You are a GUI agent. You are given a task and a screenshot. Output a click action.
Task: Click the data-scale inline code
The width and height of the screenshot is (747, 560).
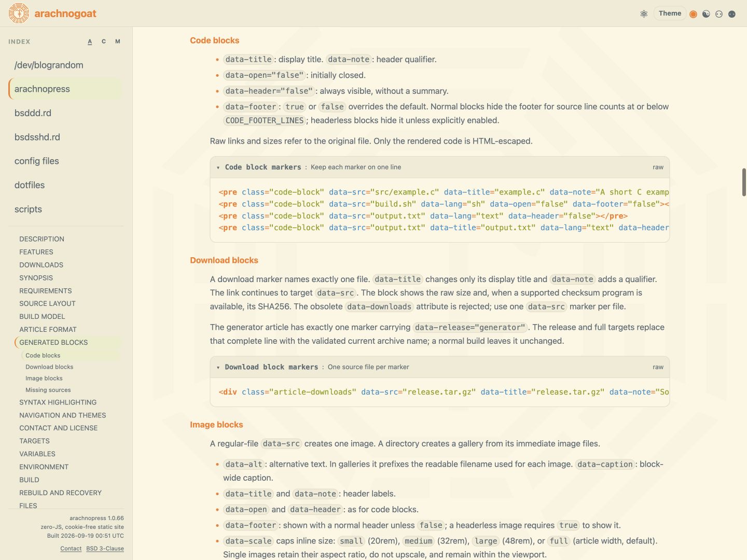(x=248, y=541)
